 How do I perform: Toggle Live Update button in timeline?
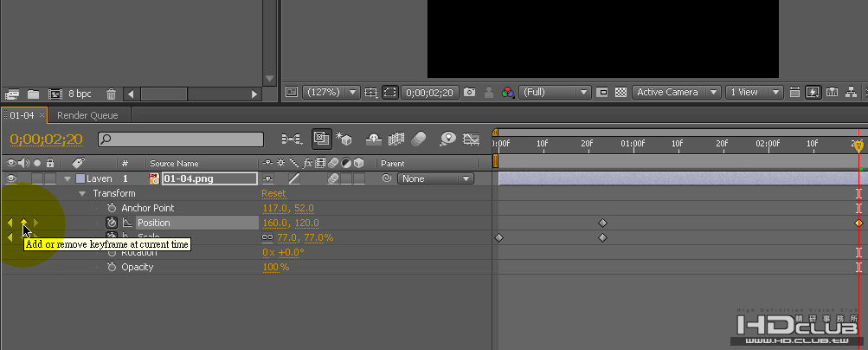pyautogui.click(x=322, y=139)
